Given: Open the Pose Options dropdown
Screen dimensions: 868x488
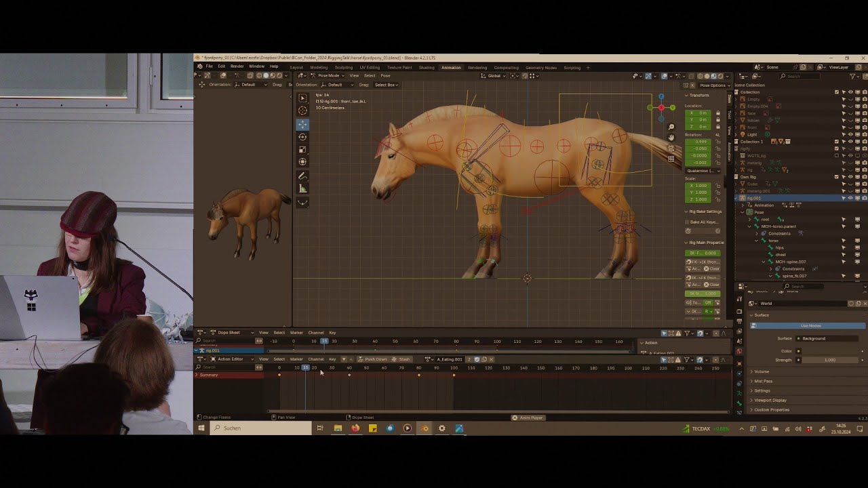Looking at the screenshot, I should [715, 85].
